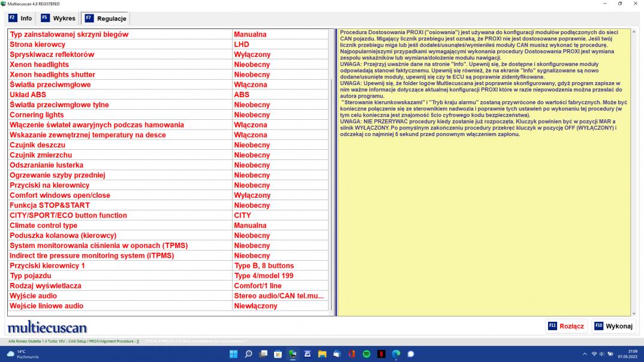Select 'CITY/SPORT/ECO button function' row
Viewport: 644px width, 362px height.
pyautogui.click(x=168, y=216)
